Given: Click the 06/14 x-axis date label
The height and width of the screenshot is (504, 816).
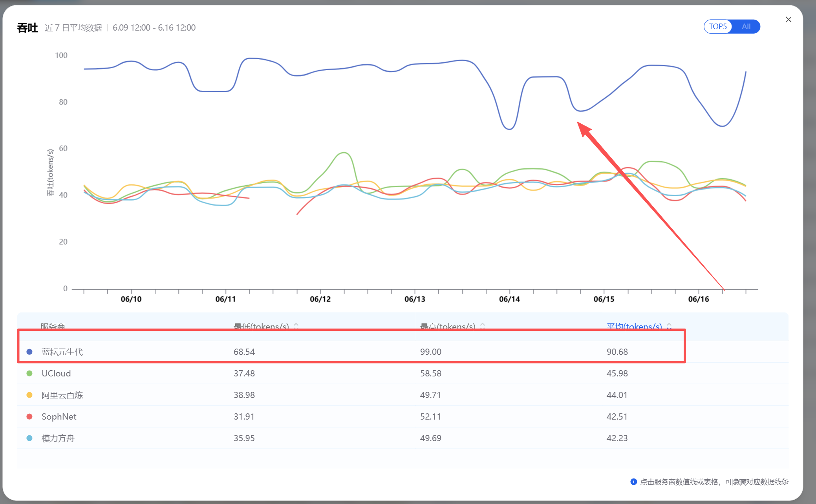Looking at the screenshot, I should (510, 299).
